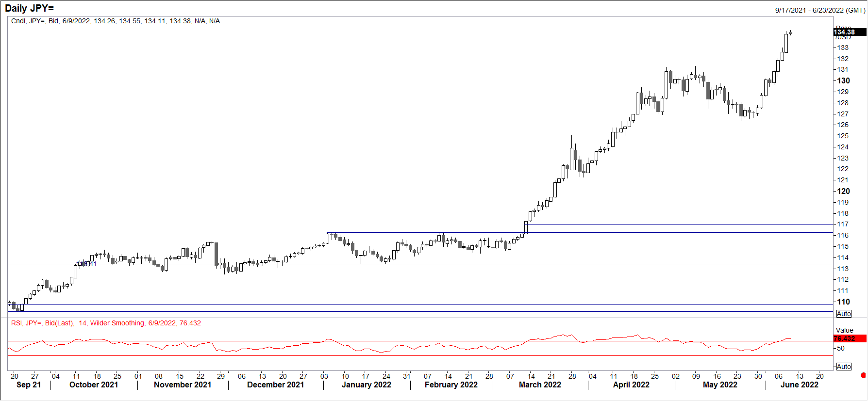Image resolution: width=868 pixels, height=401 pixels.
Task: Click the '16' date tick on the time axis
Action: (x=717, y=376)
